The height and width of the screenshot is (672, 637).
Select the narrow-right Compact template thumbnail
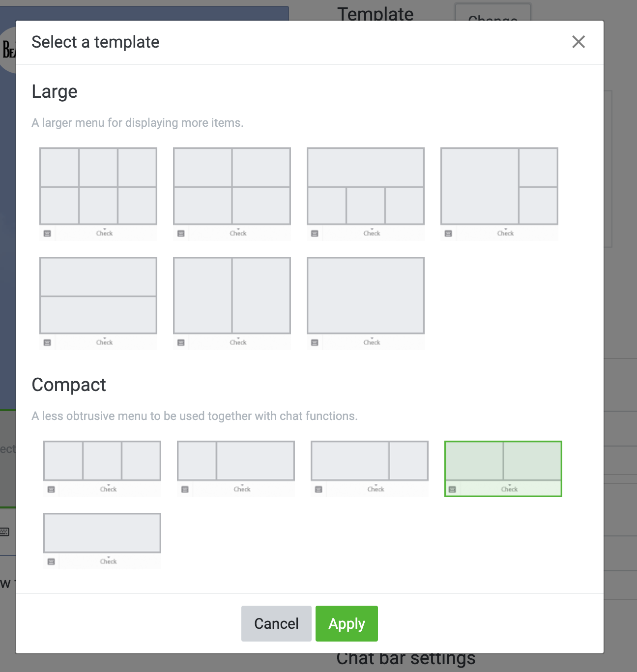coord(369,461)
